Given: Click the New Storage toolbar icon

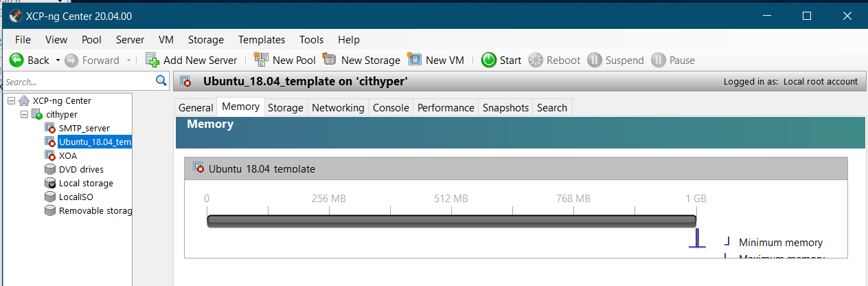Looking at the screenshot, I should (330, 60).
